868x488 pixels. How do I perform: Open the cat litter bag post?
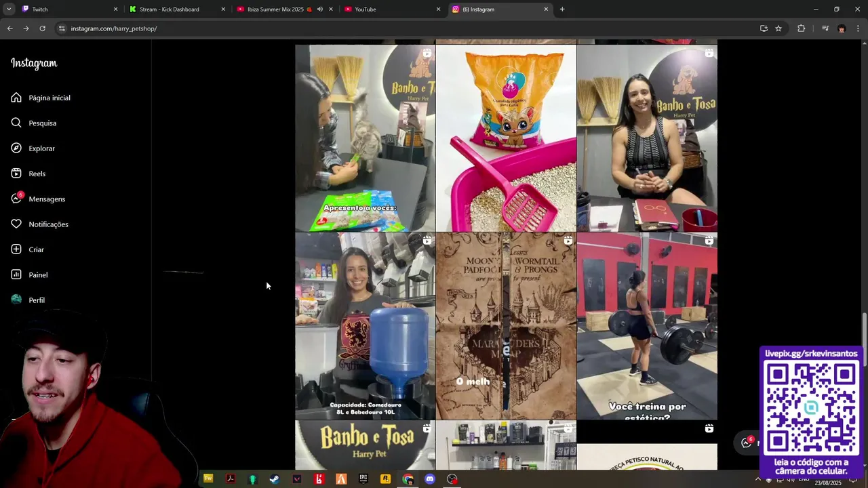pyautogui.click(x=506, y=138)
